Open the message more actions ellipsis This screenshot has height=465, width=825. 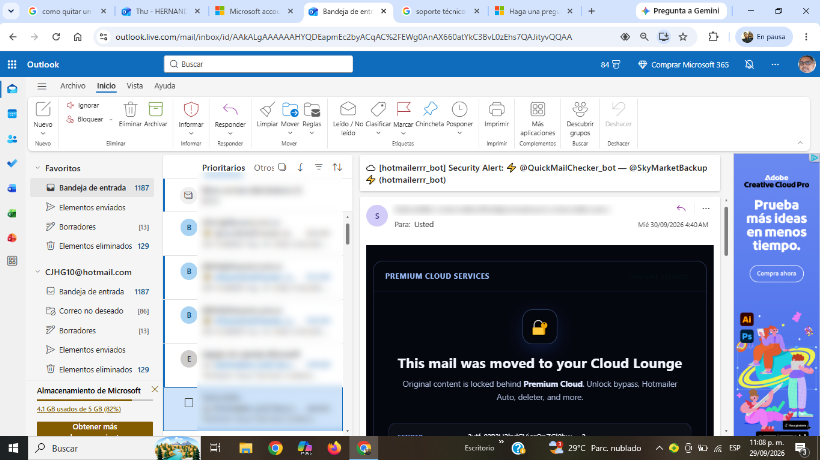(706, 209)
